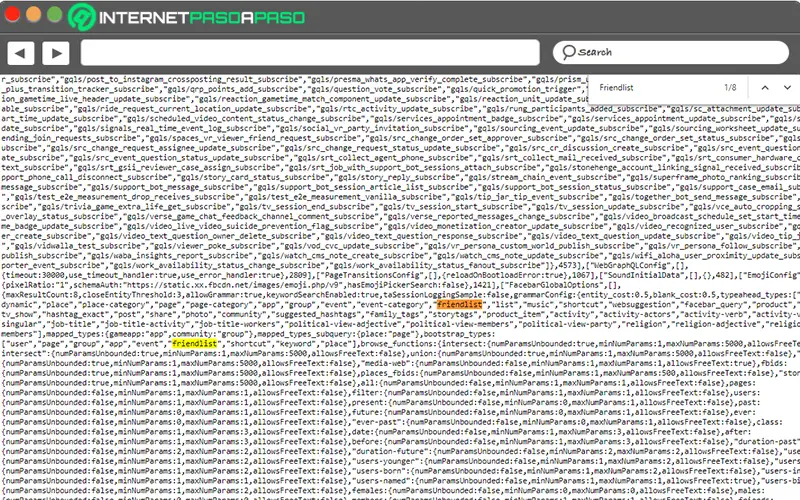
Task: Click the "users-named" key in code
Action: point(383,481)
